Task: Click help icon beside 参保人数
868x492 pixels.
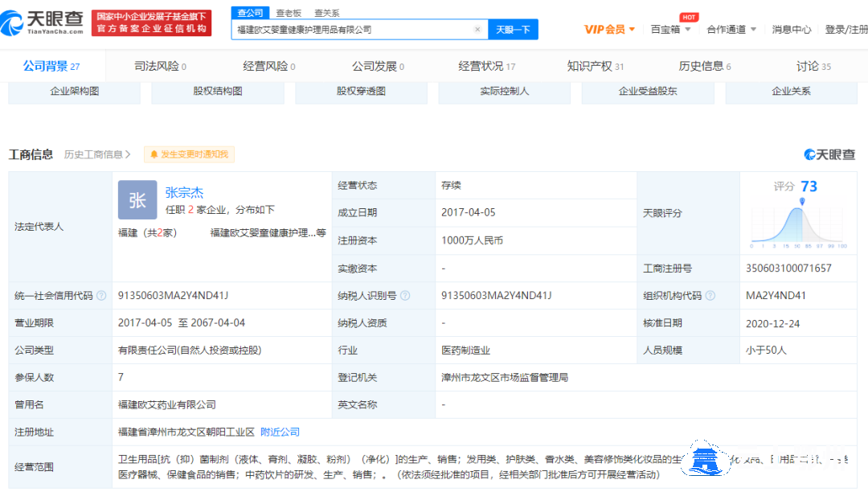Action: (x=61, y=377)
